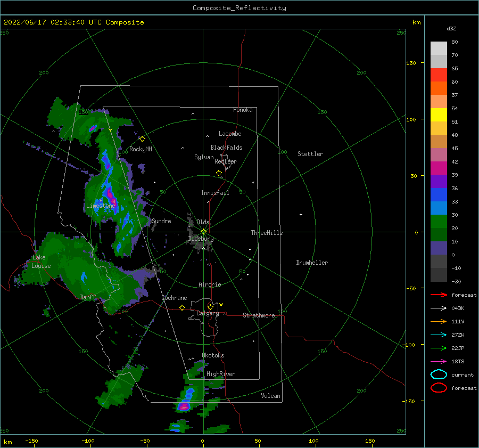Click the white asterisk marker east of Innisfail

click(x=253, y=183)
